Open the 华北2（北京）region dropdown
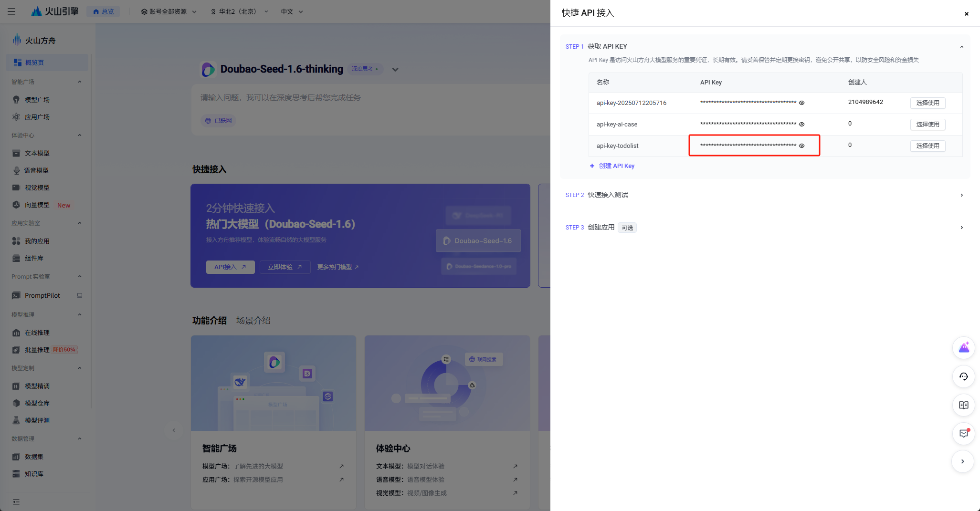 (239, 11)
